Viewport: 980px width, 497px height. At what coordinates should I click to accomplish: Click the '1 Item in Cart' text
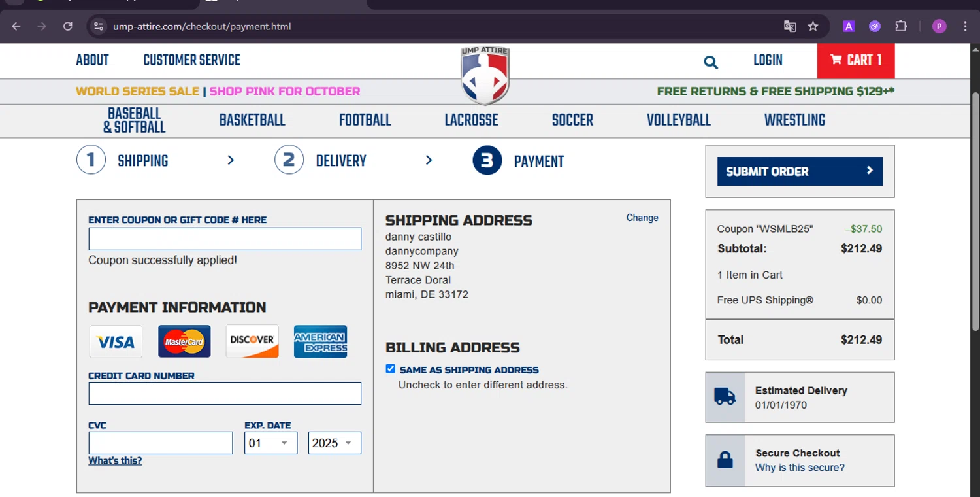coord(750,275)
